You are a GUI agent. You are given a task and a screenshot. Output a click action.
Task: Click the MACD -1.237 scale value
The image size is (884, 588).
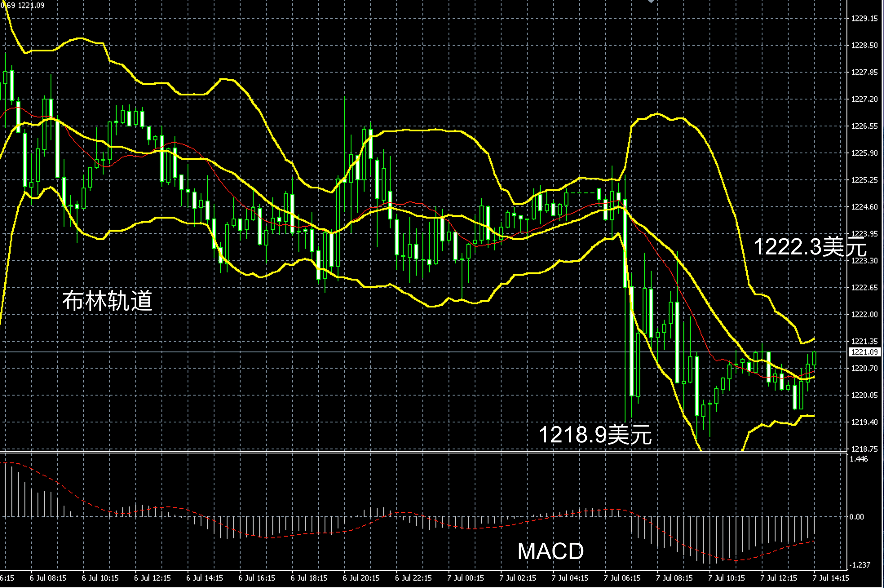pyautogui.click(x=860, y=565)
